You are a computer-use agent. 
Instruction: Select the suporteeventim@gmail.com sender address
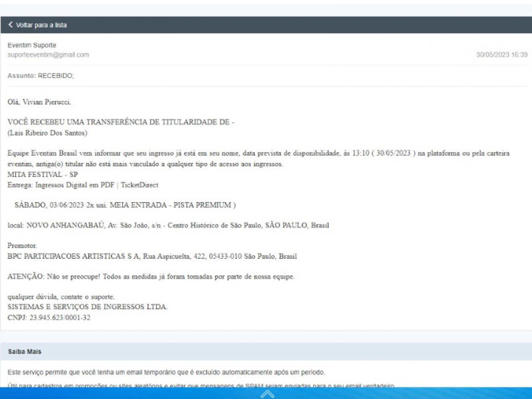coord(48,55)
